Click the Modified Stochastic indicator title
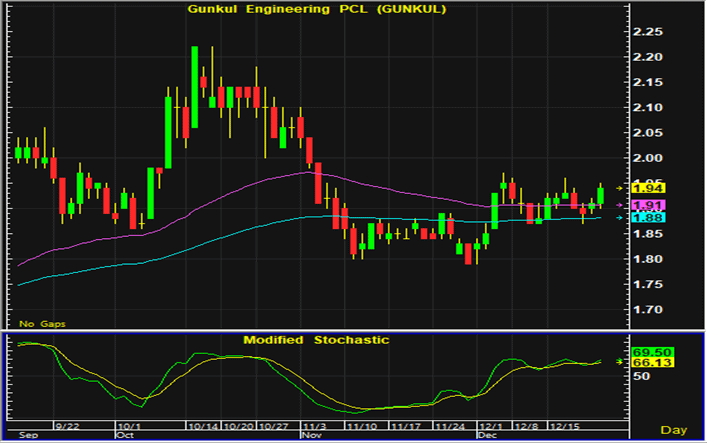The width and height of the screenshot is (707, 443). coord(316,340)
